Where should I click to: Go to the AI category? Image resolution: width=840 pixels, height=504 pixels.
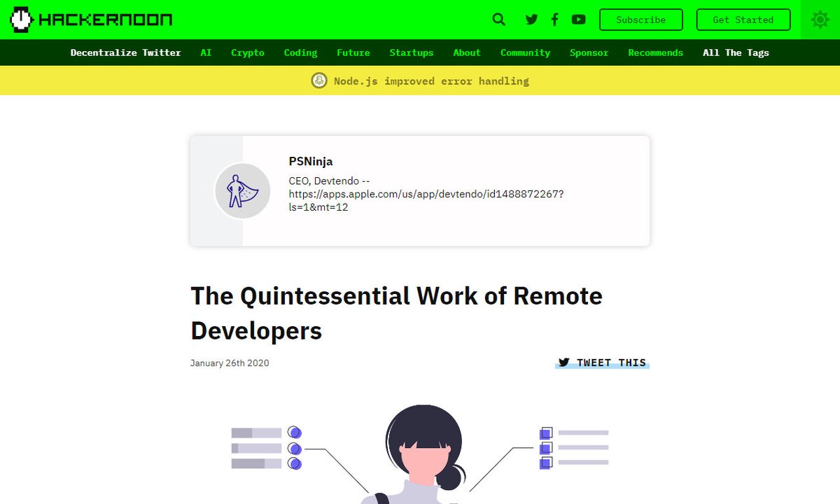pyautogui.click(x=206, y=52)
